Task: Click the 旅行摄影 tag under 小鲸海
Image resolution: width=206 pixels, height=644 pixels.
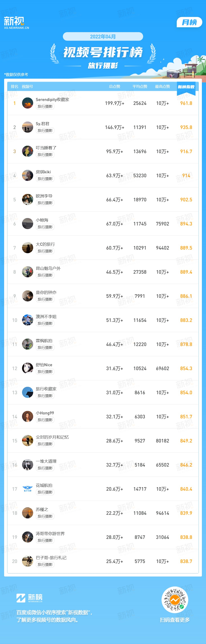Action: point(45,227)
